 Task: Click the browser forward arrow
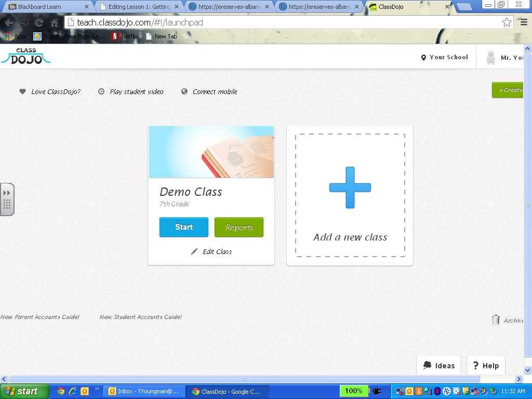pos(24,22)
